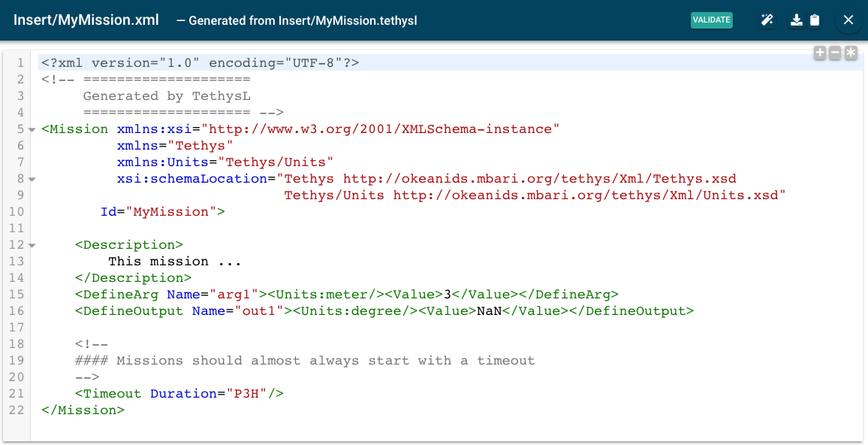Viewport: 868px width, 445px height.
Task: Click the asterisk reset icon
Action: coord(851,53)
